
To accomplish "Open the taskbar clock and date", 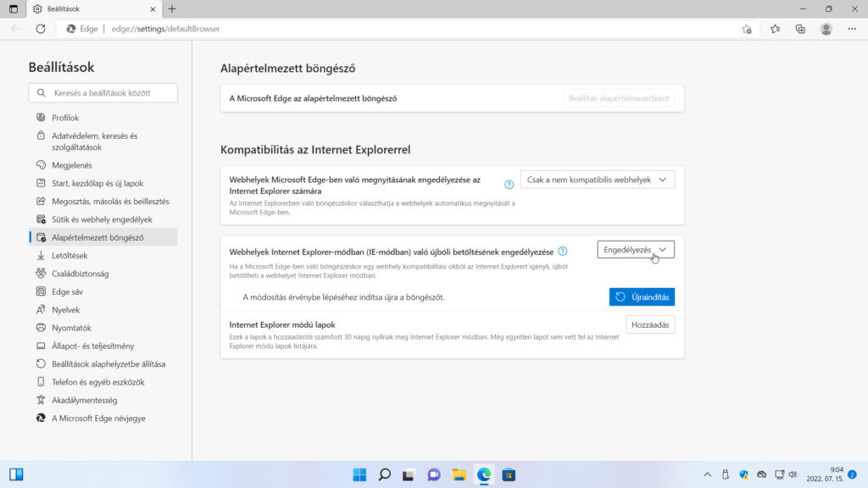I will pos(825,474).
